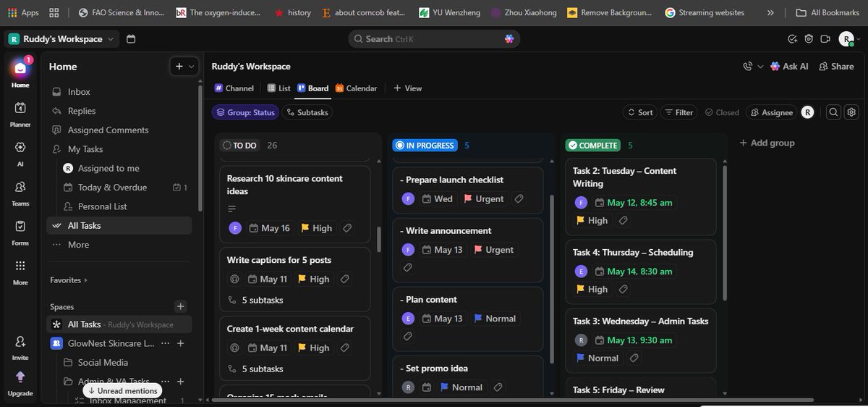Click the tab groups icon in bookmarks bar
The height and width of the screenshot is (407, 868).
click(55, 12)
